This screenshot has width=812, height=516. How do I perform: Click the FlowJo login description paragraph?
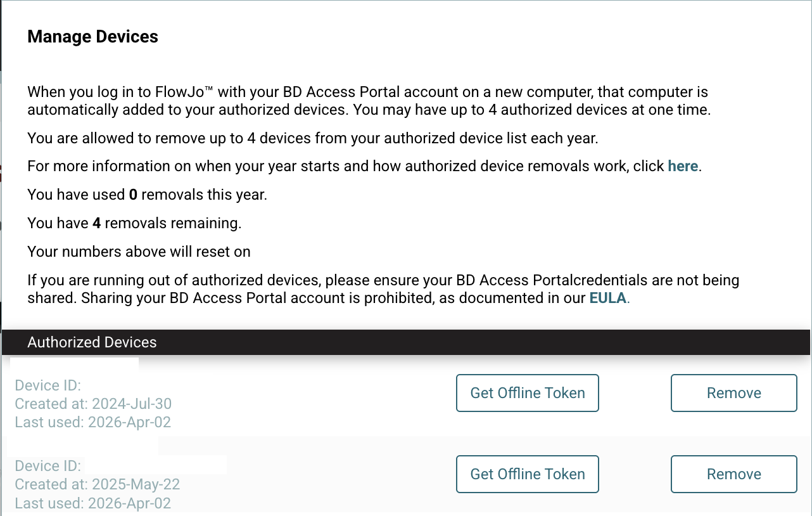point(367,100)
